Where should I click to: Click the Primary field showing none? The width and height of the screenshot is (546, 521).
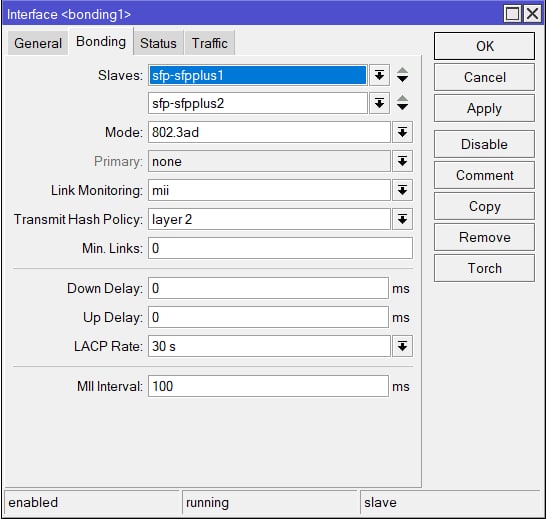269,161
